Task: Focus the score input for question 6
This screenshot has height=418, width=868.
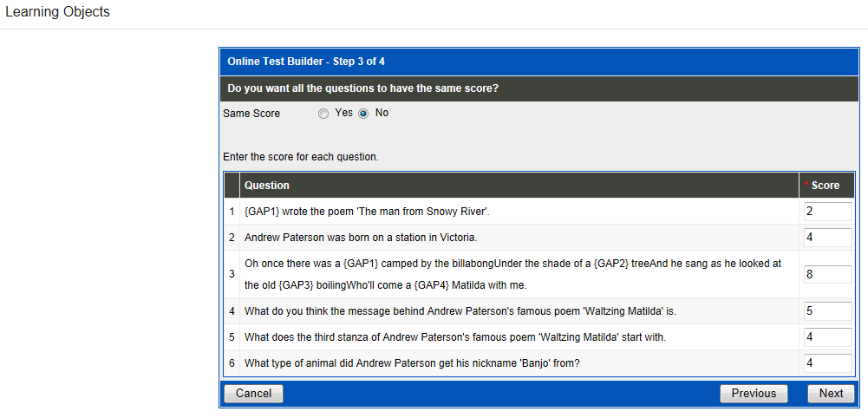Action: (827, 363)
